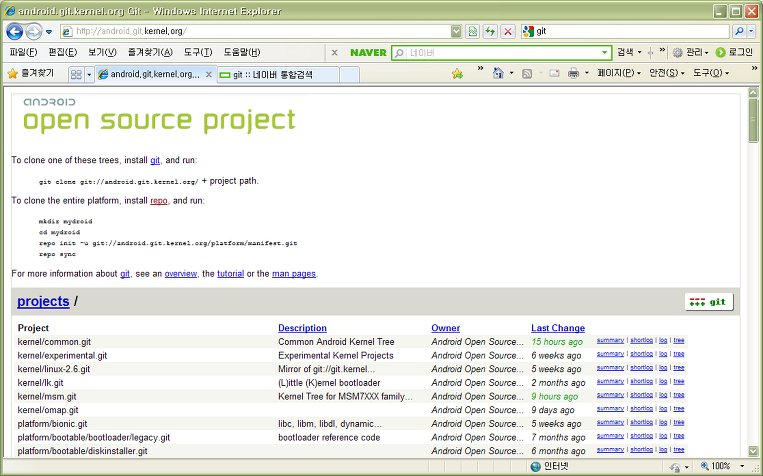Follow the 'repo' link

coord(159,201)
